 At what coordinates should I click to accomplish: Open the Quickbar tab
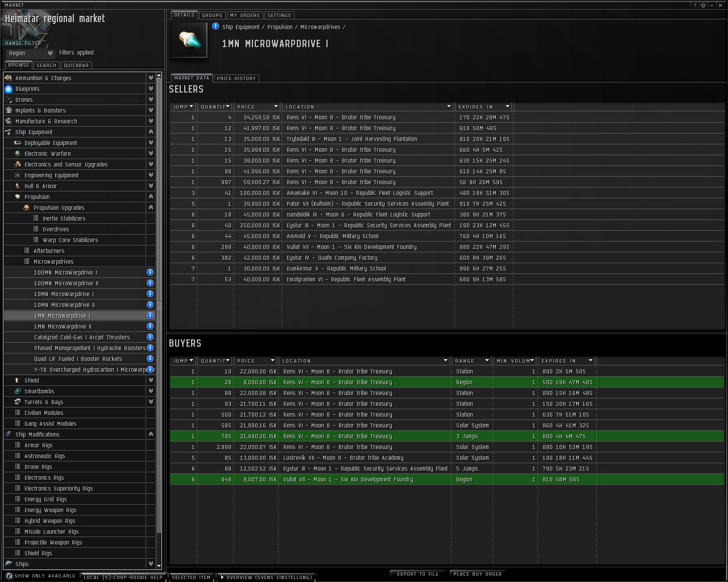click(x=76, y=65)
